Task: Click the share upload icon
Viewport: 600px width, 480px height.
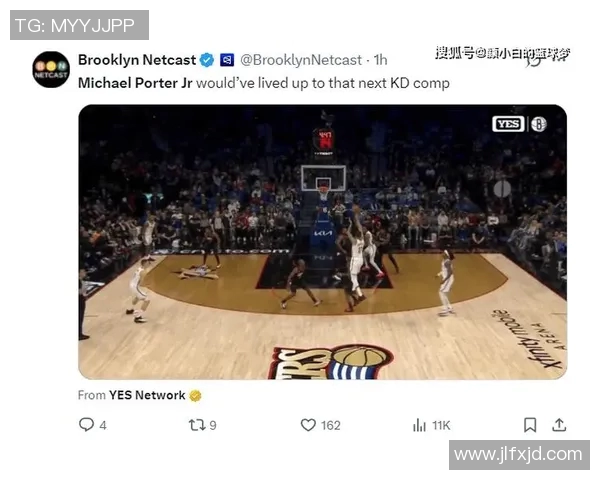Action: pyautogui.click(x=559, y=424)
